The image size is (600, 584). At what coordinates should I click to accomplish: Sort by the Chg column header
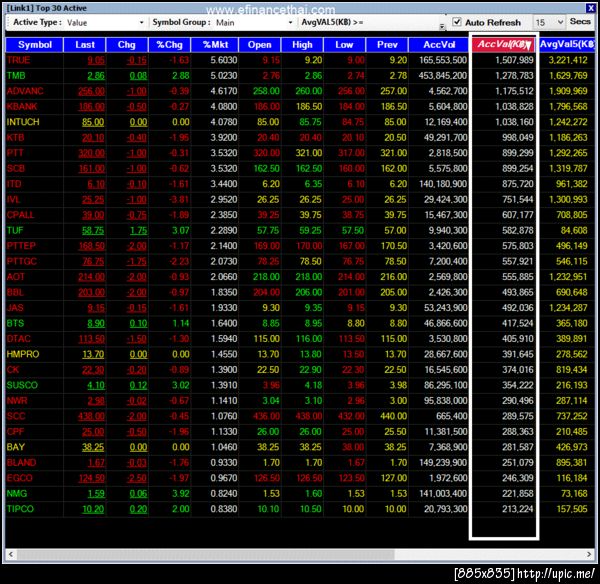coord(127,45)
